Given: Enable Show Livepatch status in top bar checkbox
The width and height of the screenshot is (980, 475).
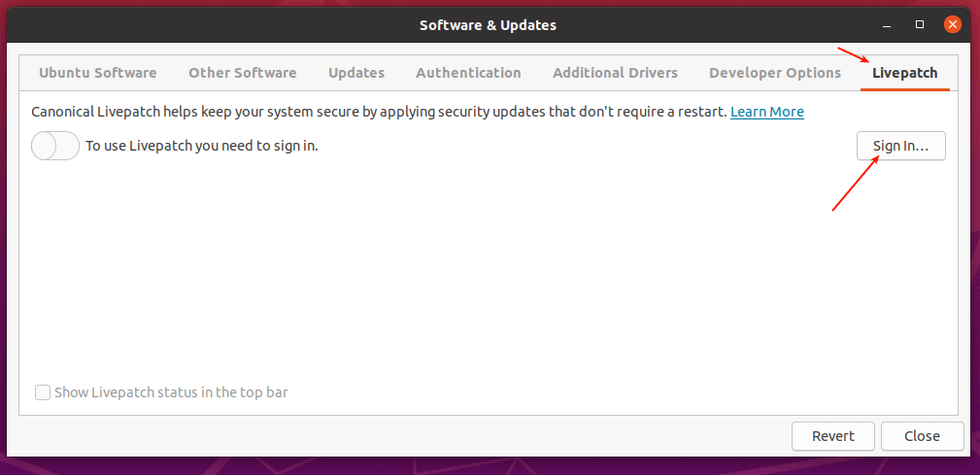Looking at the screenshot, I should tap(43, 393).
